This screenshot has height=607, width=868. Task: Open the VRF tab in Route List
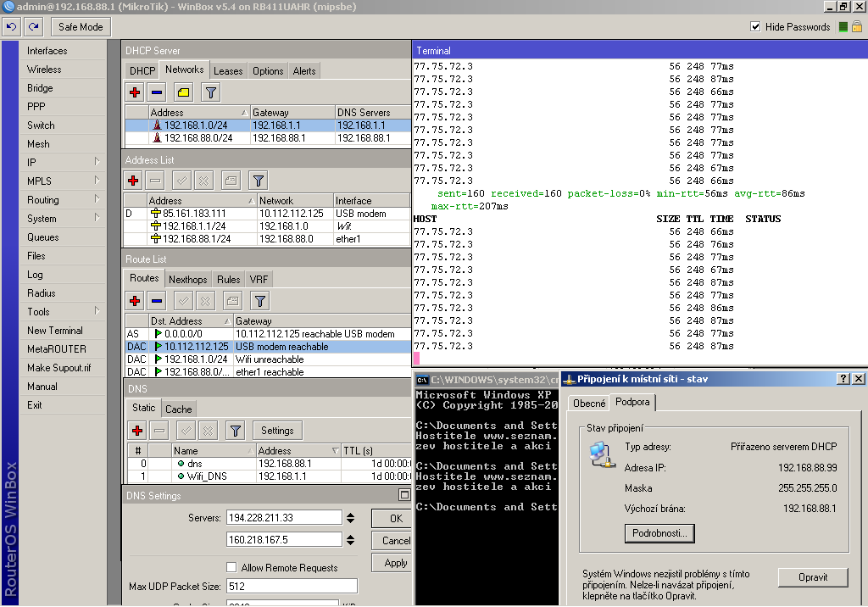click(259, 280)
